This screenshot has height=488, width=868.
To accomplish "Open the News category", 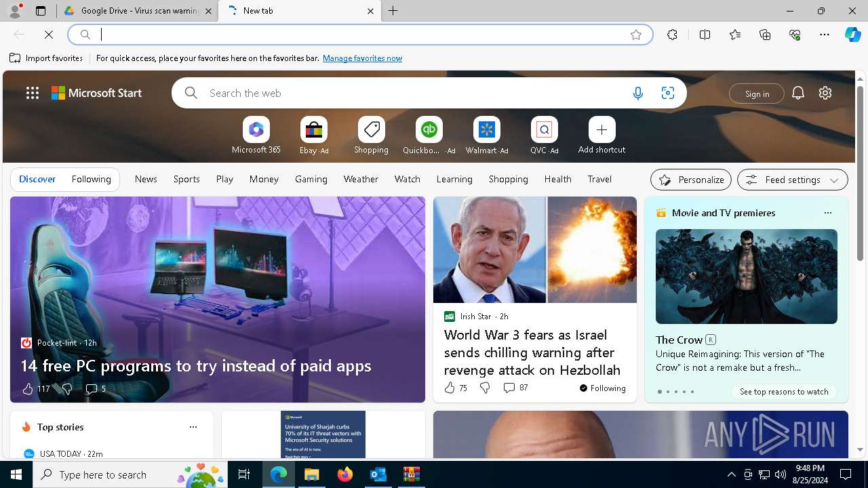I will (146, 179).
